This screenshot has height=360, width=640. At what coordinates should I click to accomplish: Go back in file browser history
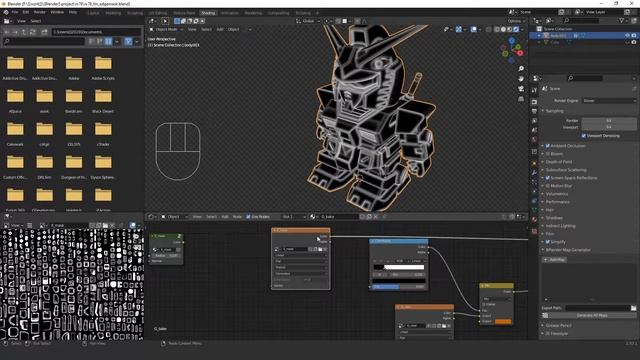pyautogui.click(x=7, y=32)
